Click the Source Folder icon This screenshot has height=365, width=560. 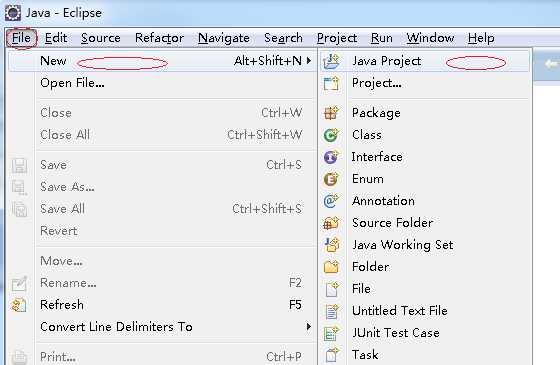pos(331,223)
